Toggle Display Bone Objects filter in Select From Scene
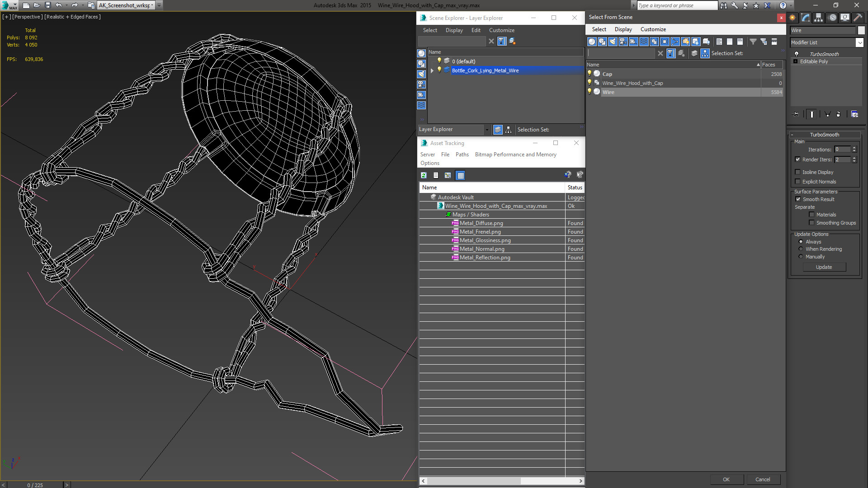Viewport: 868px width, 488px height. (x=675, y=42)
